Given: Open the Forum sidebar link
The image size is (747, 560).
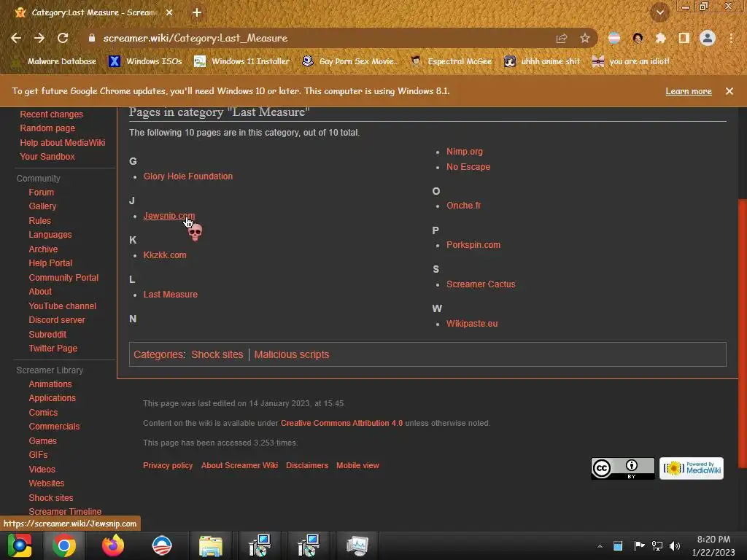Looking at the screenshot, I should (x=41, y=192).
